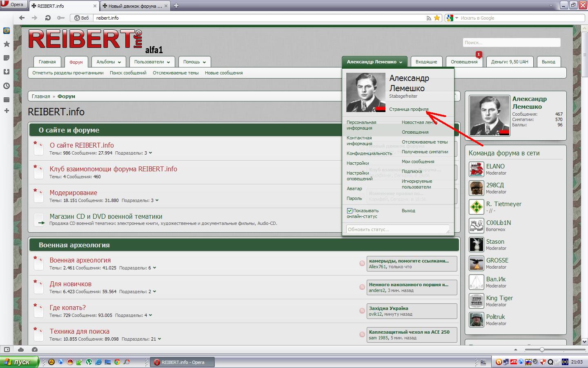Image resolution: width=588 pixels, height=368 pixels.
Task: Click the RSS icon beside Где копать?
Action: coord(362,311)
